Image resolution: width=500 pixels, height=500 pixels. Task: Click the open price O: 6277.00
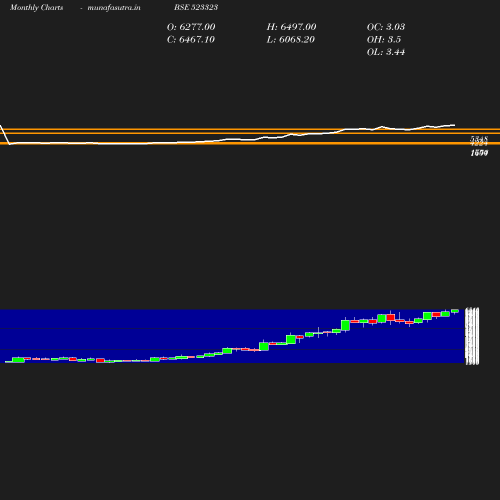(x=191, y=27)
